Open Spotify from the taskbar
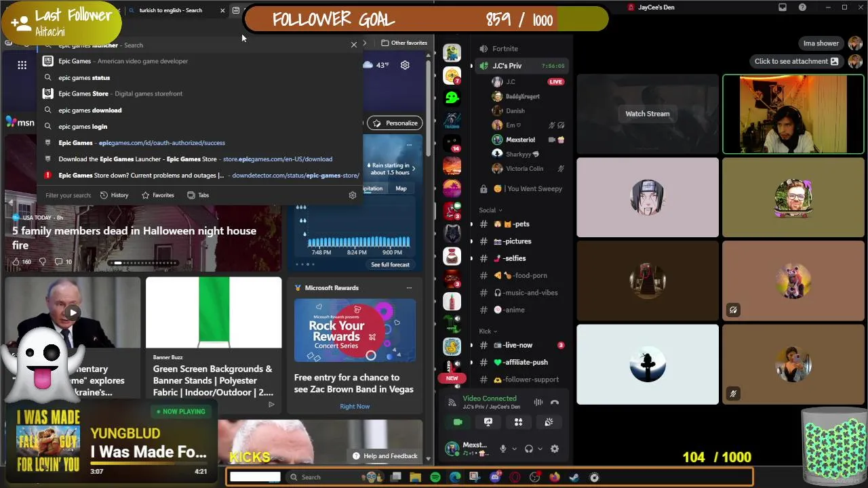Screen dimensions: 868x488 coord(435,477)
